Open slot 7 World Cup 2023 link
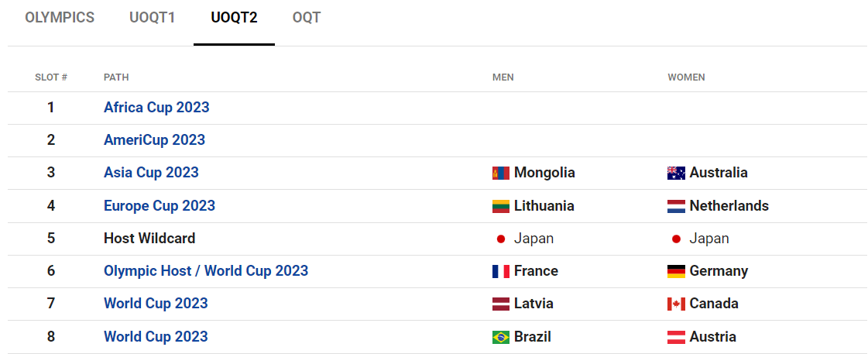The width and height of the screenshot is (868, 354). pos(156,304)
